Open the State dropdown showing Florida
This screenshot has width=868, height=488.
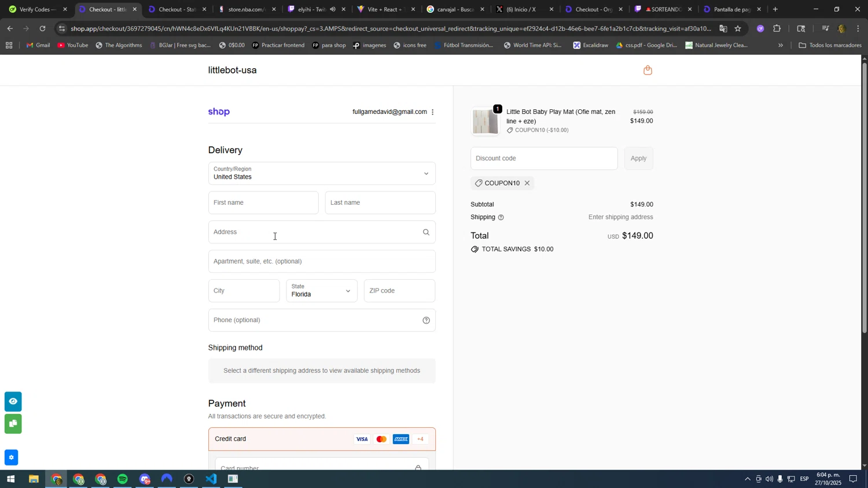322,291
